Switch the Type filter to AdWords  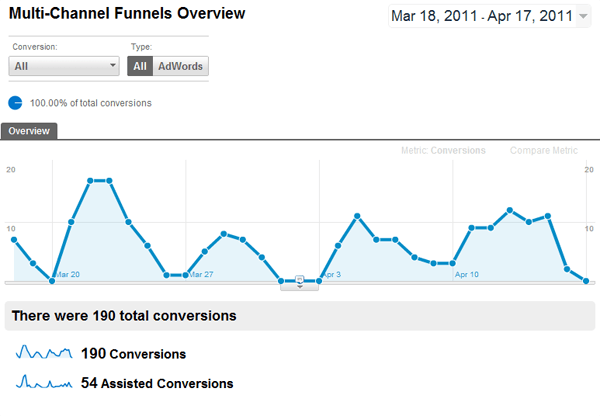point(181,66)
